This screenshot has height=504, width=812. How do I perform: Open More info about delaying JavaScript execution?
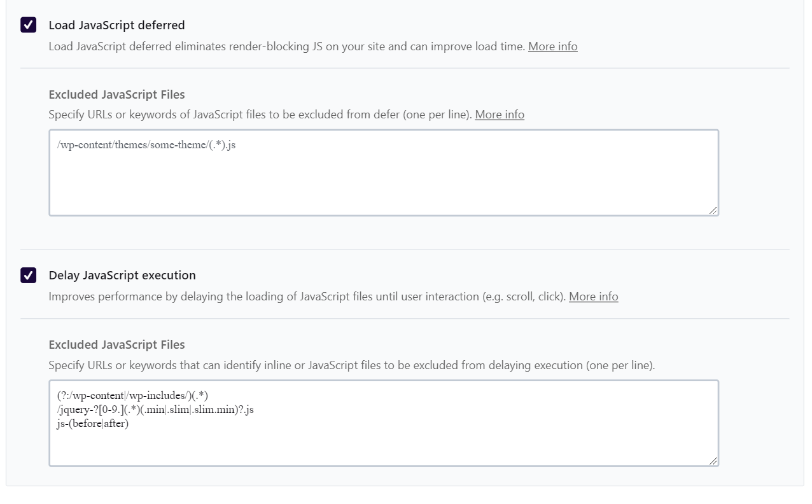[593, 296]
